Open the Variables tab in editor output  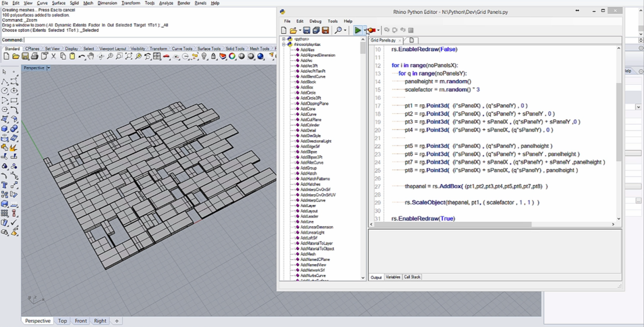coord(393,277)
